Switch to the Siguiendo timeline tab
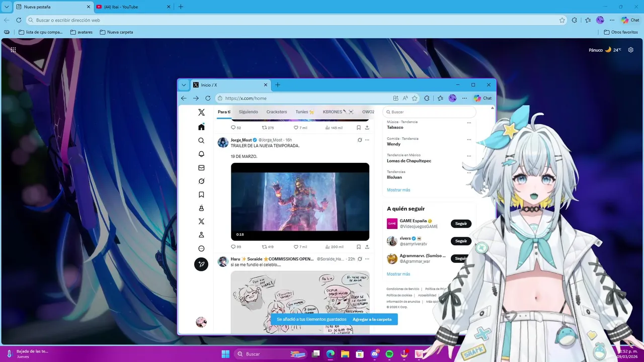The width and height of the screenshot is (644, 362). tap(248, 112)
